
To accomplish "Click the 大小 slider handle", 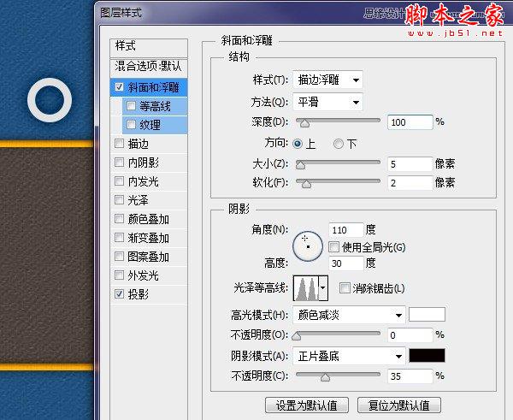I will pyautogui.click(x=300, y=164).
